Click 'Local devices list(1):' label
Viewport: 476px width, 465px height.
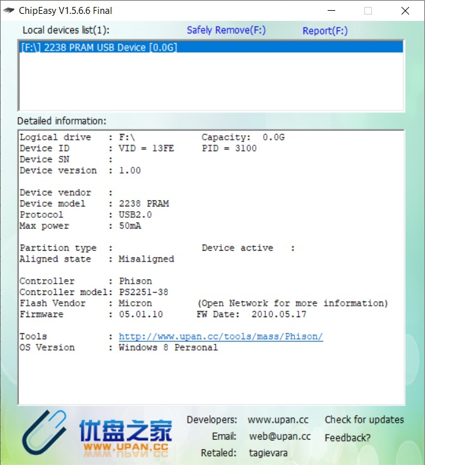(x=66, y=30)
